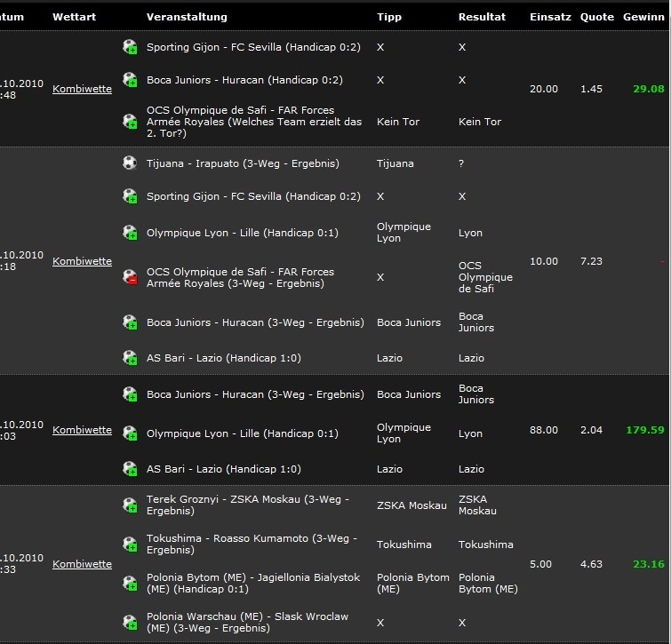This screenshot has height=644, width=671.
Task: Click the won icon for AS Bari - Lazio in the 88.00 stake bet
Action: (x=130, y=469)
